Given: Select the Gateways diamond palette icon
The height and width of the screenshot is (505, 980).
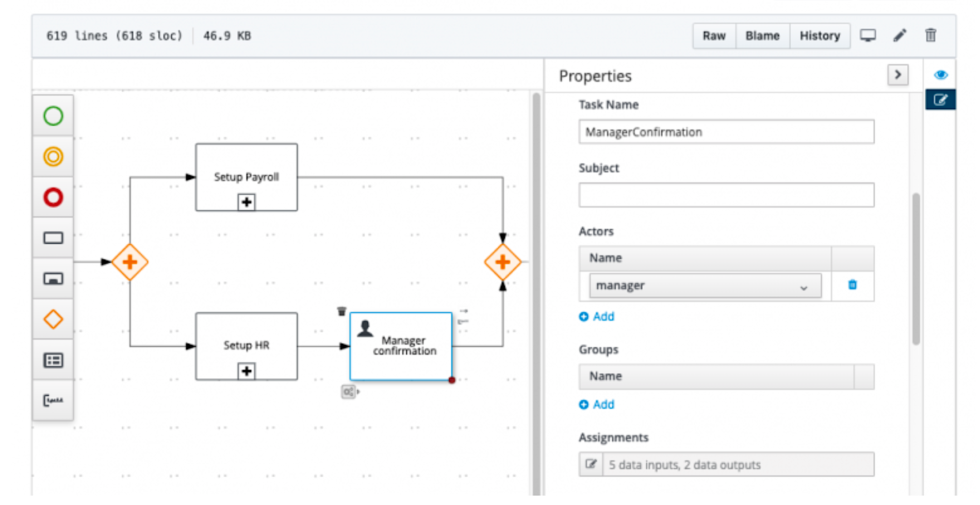Looking at the screenshot, I should click(53, 319).
